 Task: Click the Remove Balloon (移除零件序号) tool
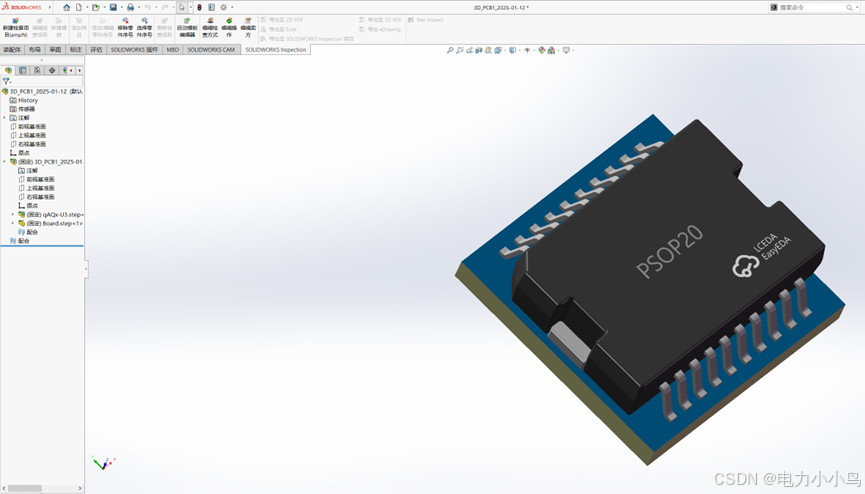(x=125, y=27)
